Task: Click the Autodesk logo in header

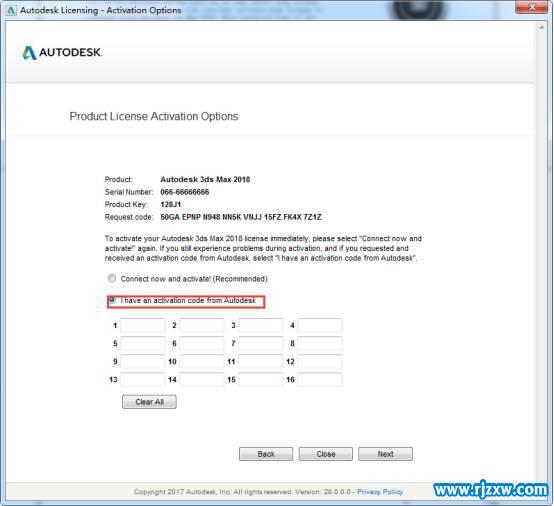Action: point(62,53)
